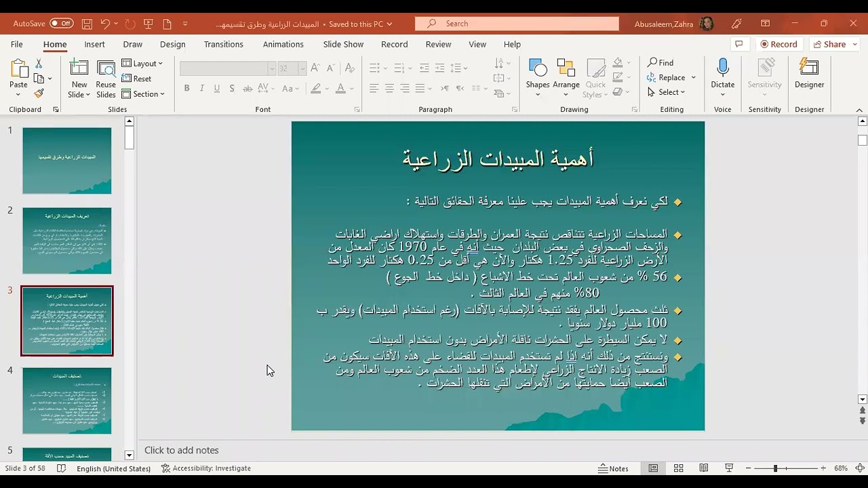Open the Shapes gallery
The image size is (868, 488).
(538, 79)
